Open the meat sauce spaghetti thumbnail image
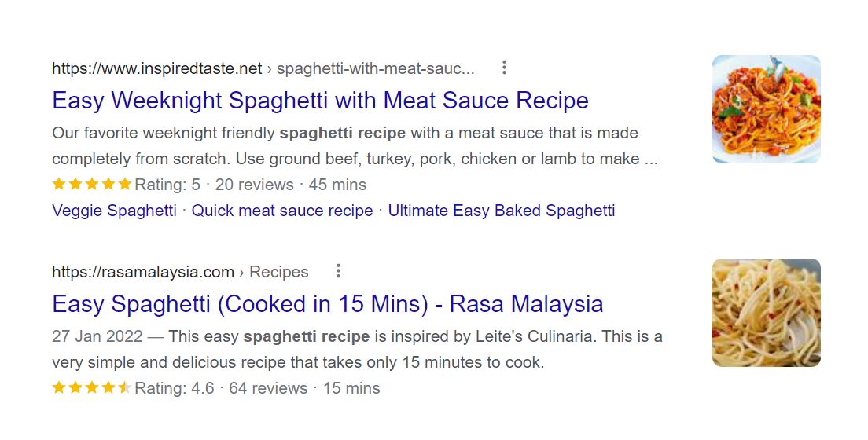Viewport: 868px width, 440px height. pos(766,109)
